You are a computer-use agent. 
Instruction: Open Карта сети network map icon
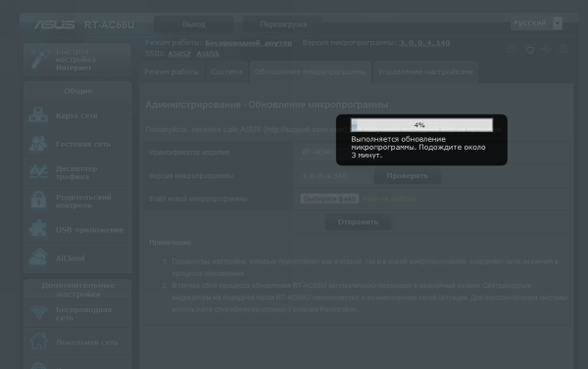coord(38,115)
